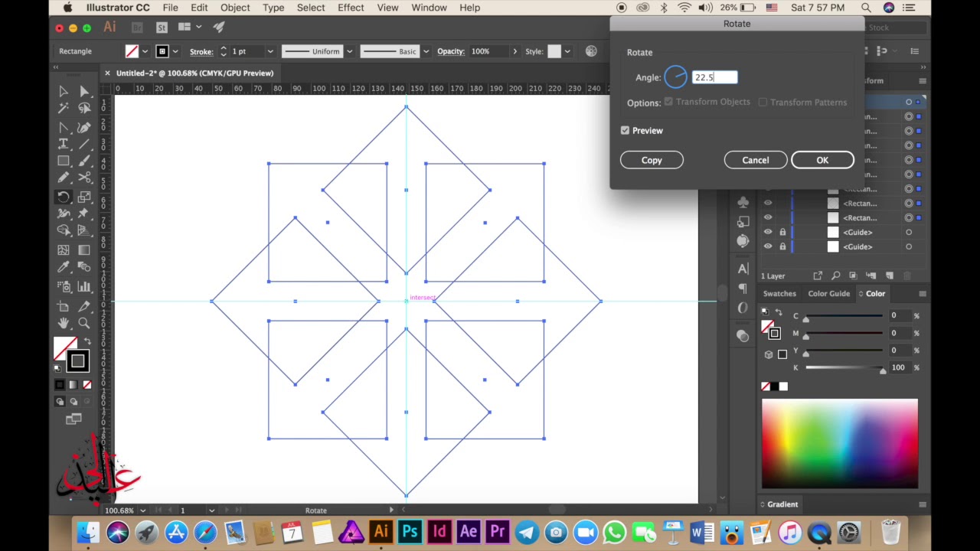Click Delete Selection trash icon in Layers
The width and height of the screenshot is (980, 551).
907,275
